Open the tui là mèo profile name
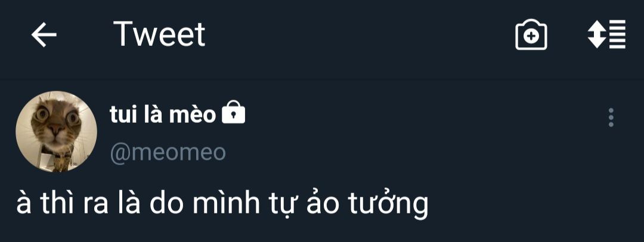The width and height of the screenshot is (644, 242). pyautogui.click(x=163, y=115)
